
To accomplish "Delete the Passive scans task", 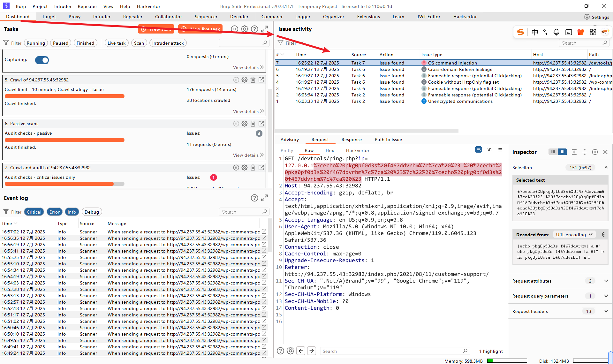I will pyautogui.click(x=253, y=124).
